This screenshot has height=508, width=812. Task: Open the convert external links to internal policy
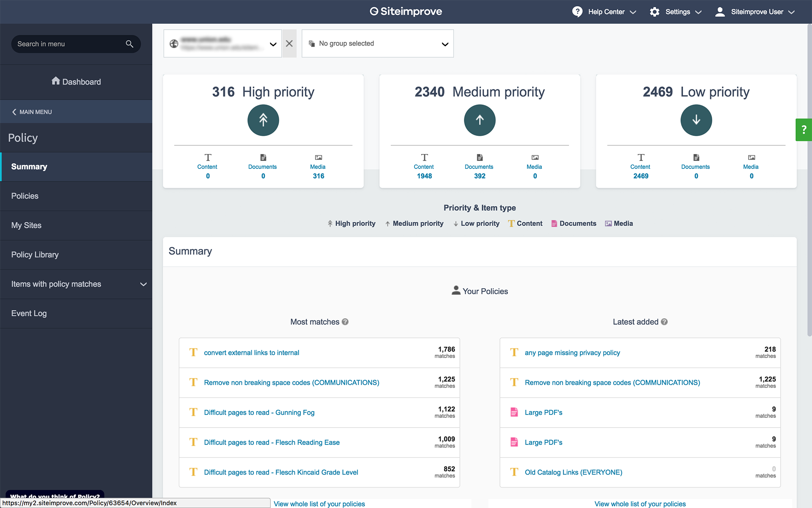[252, 353]
